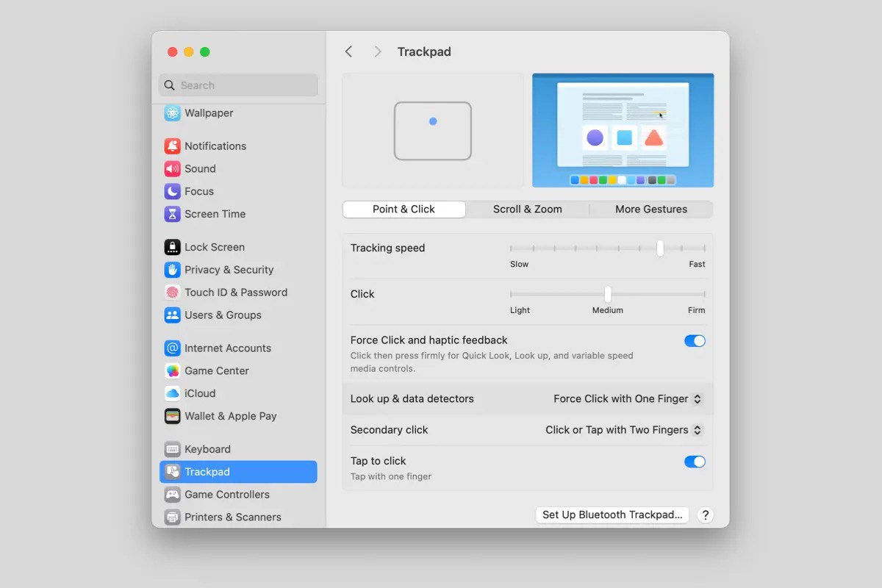The width and height of the screenshot is (882, 588).
Task: Select the Keyboard icon in sidebar
Action: click(x=172, y=449)
